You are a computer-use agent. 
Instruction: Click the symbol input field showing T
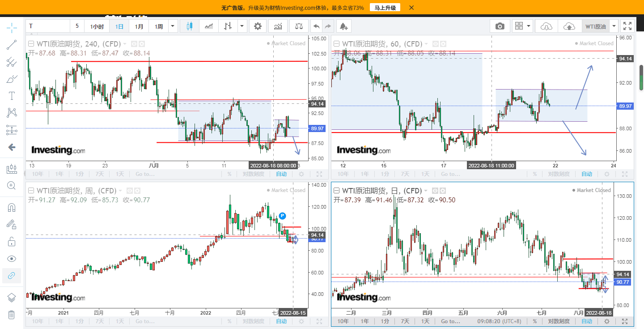click(48, 26)
